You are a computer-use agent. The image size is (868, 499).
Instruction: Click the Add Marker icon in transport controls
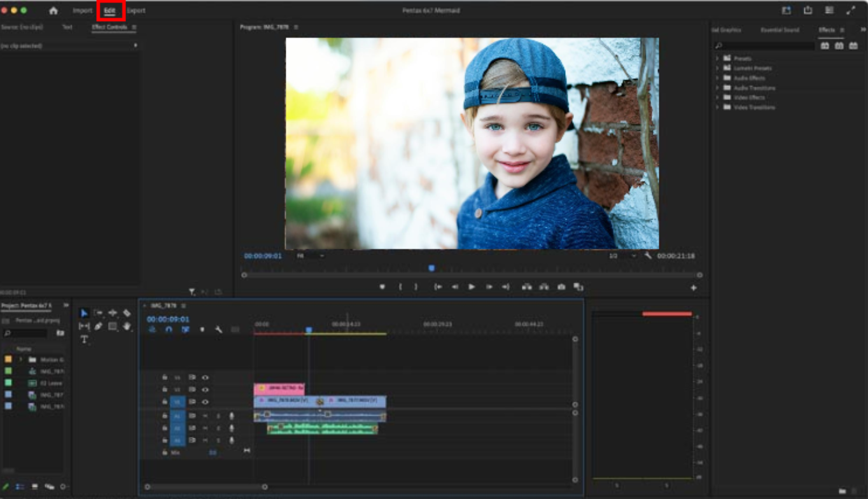382,286
